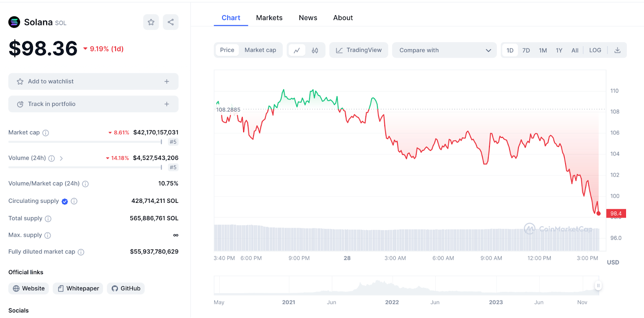This screenshot has width=644, height=318.
Task: Click the $42,170,157,031 market cap value
Action: pyautogui.click(x=156, y=132)
